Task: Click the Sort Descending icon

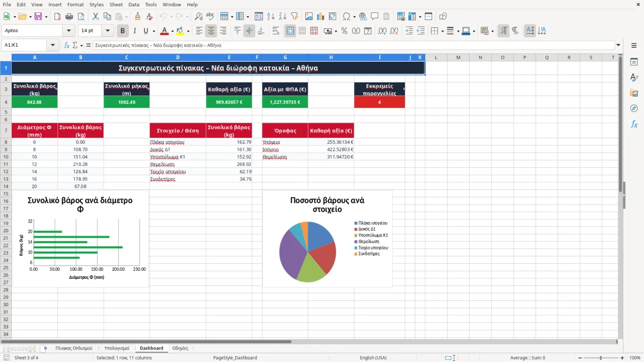Action: point(282,17)
